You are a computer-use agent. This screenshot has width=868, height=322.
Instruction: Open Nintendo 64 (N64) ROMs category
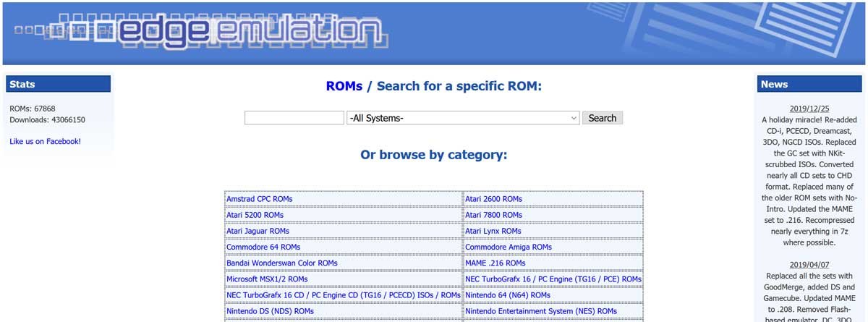point(508,295)
